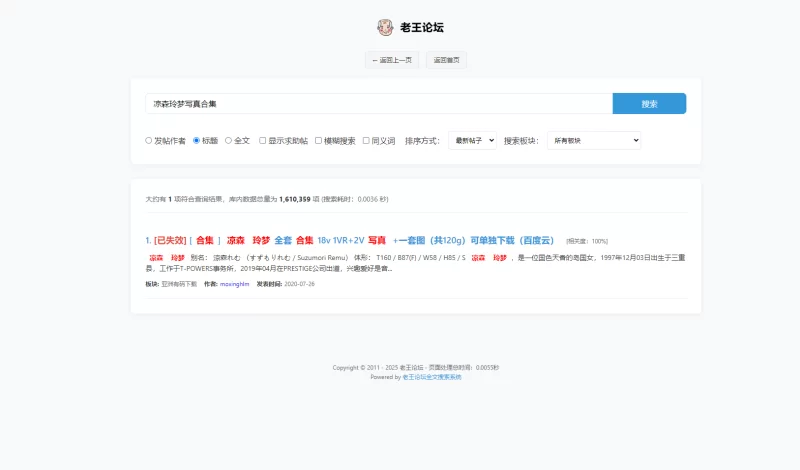The height and width of the screenshot is (470, 800).
Task: Select the 全文 radio option
Action: [x=229, y=141]
